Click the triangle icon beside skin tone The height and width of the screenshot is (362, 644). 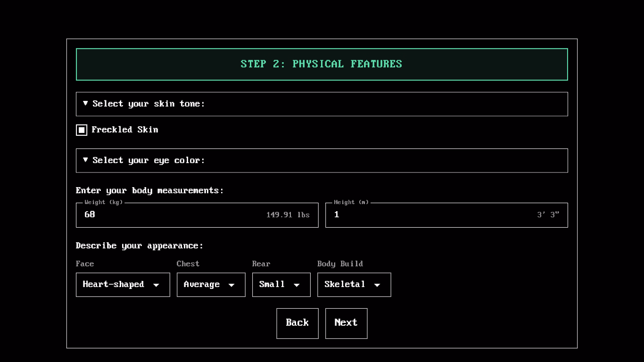coord(85,103)
